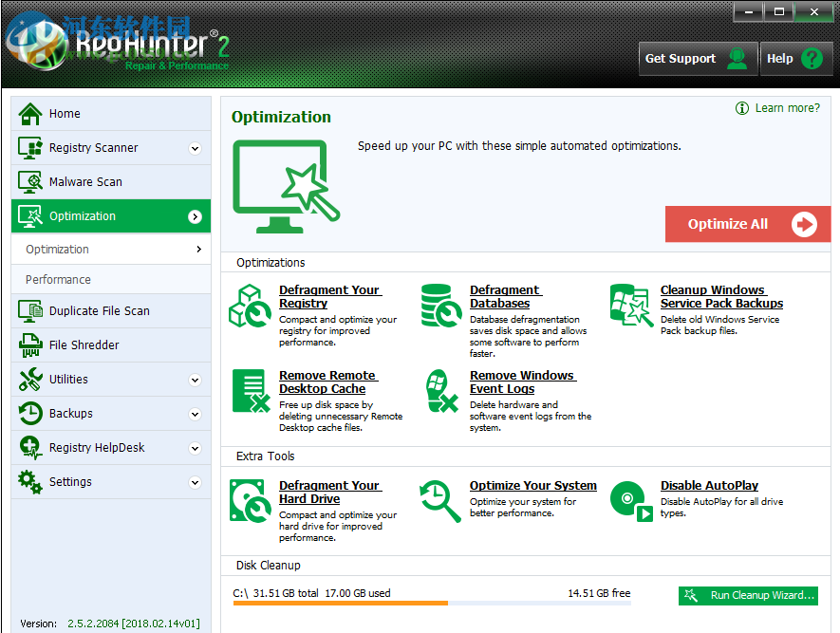Click the Remove Remote Desktop Cache icon

pos(251,391)
